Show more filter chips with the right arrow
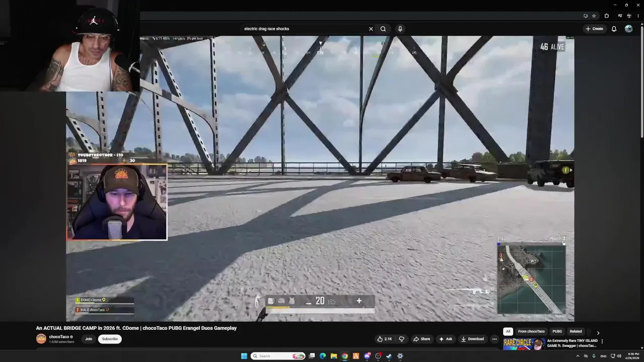644x362 pixels. click(598, 332)
